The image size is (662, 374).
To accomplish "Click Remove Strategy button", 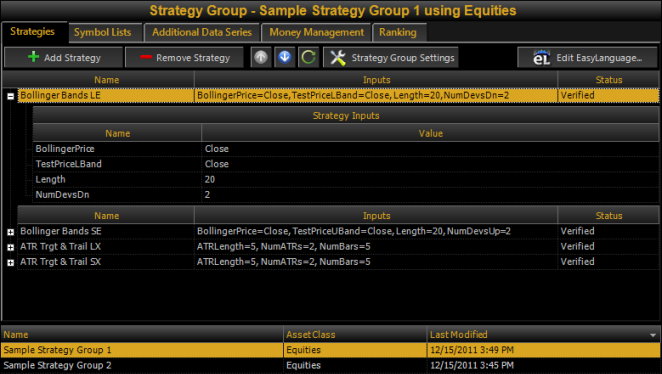I will tap(184, 57).
